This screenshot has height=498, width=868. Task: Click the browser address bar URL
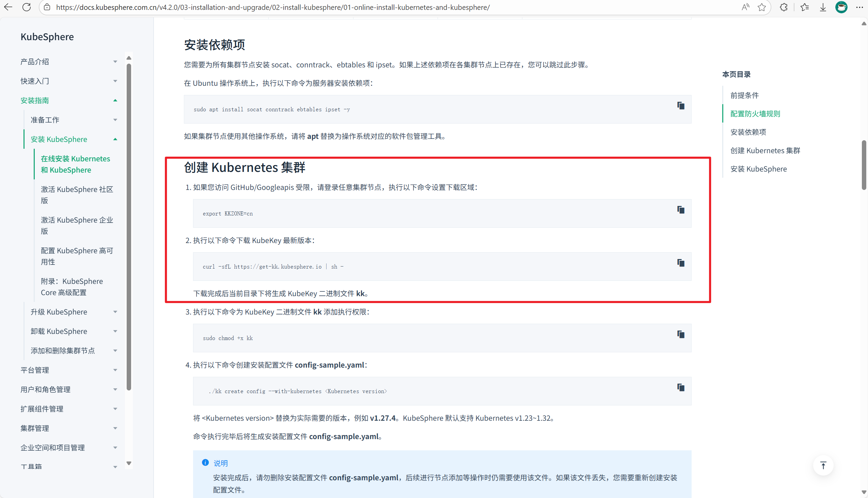coord(273,7)
